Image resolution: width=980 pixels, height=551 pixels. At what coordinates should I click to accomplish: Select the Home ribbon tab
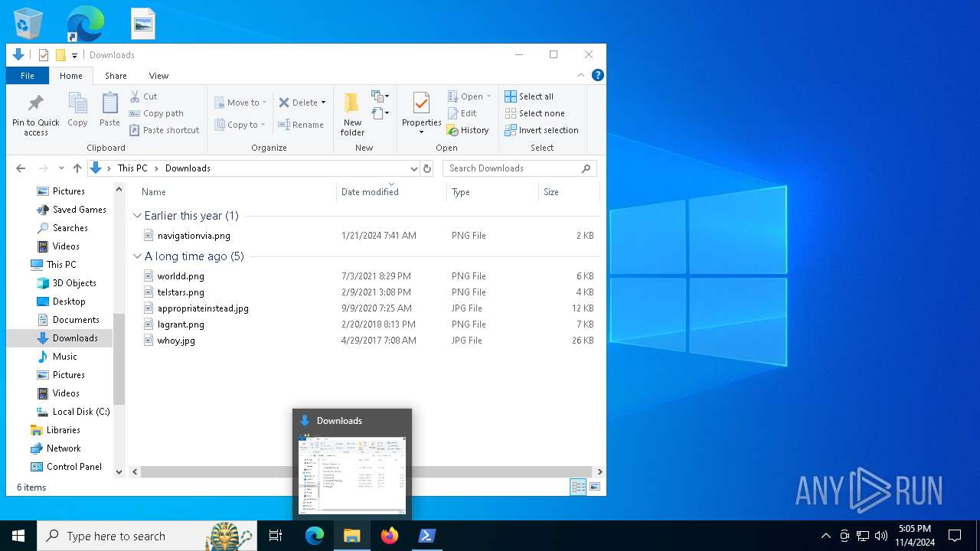[x=71, y=76]
